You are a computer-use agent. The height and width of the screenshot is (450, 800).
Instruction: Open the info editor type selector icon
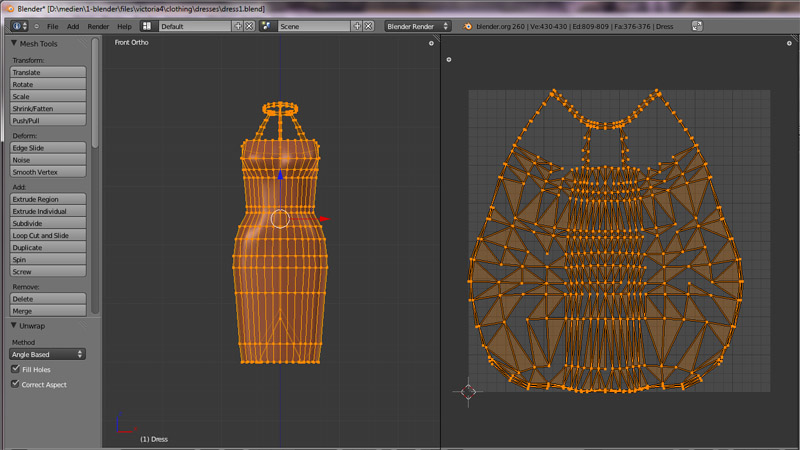pos(20,26)
